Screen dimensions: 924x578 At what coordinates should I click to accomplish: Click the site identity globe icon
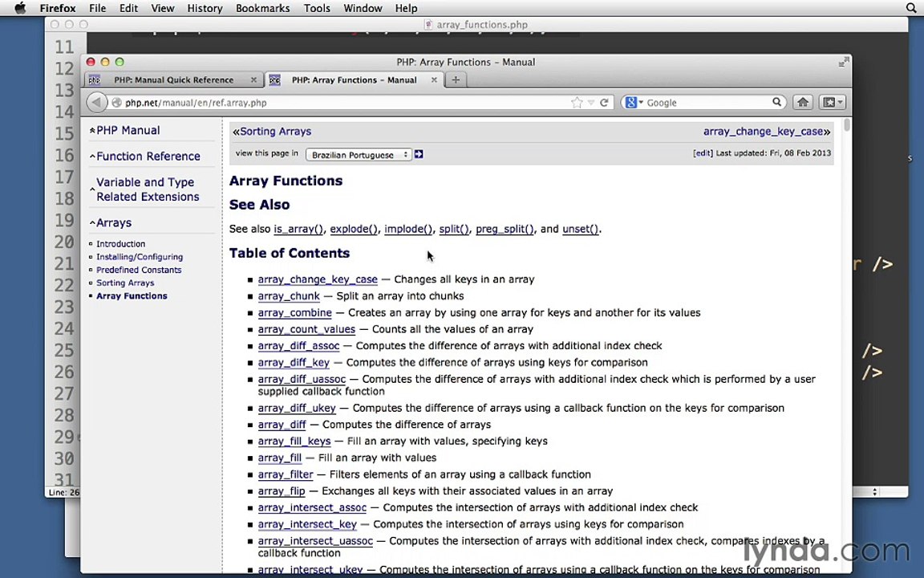(116, 102)
